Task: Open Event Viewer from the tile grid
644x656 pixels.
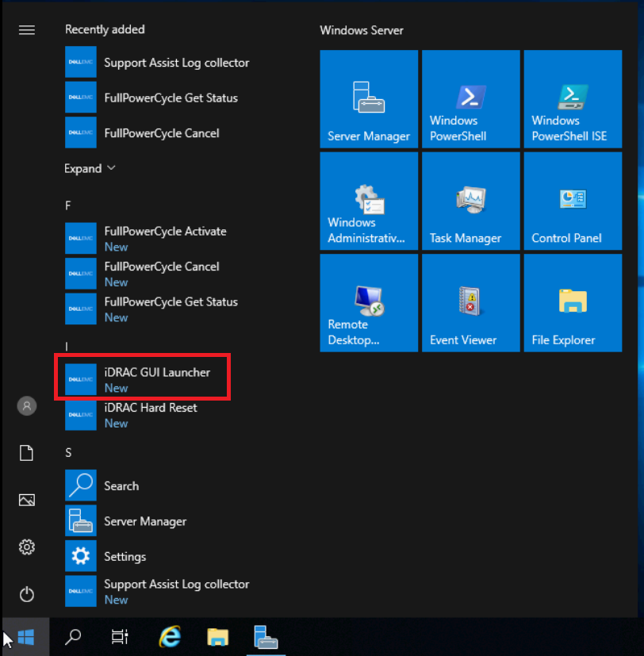Action: click(x=470, y=302)
